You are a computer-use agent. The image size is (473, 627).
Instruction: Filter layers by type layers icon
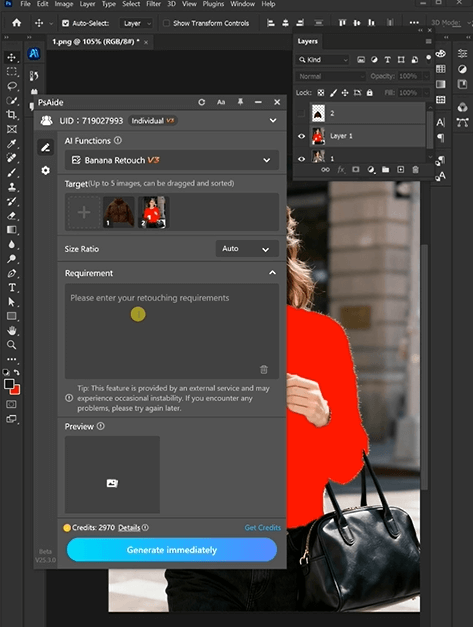pos(387,60)
